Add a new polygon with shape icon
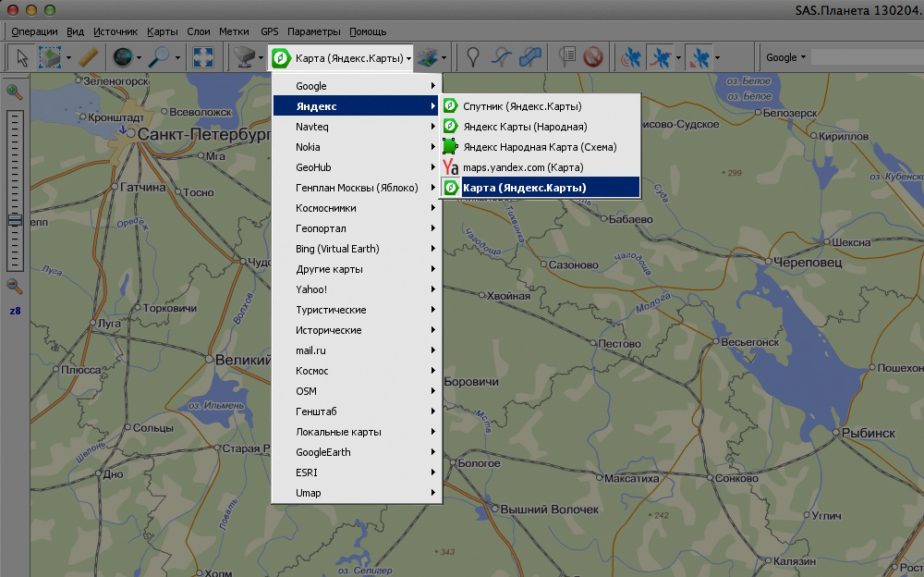924x577 pixels. [530, 57]
